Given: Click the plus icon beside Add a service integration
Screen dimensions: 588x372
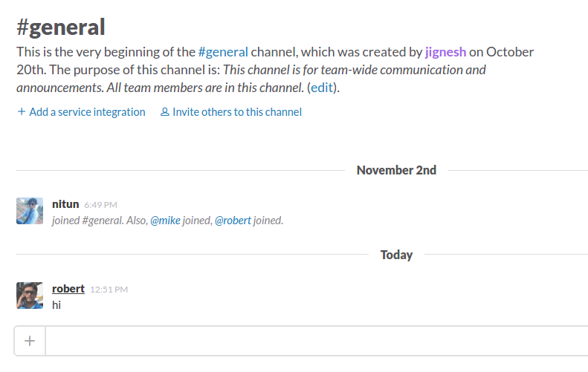Looking at the screenshot, I should [22, 112].
